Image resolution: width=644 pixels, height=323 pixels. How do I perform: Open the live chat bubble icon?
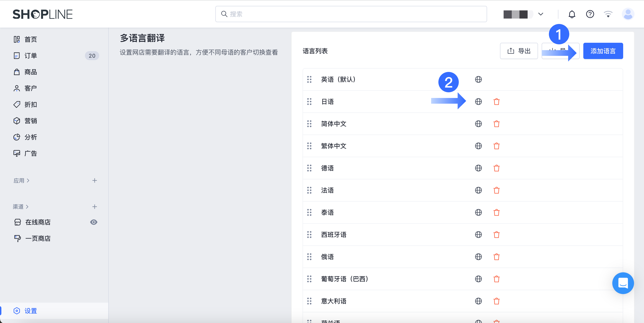coord(623,283)
